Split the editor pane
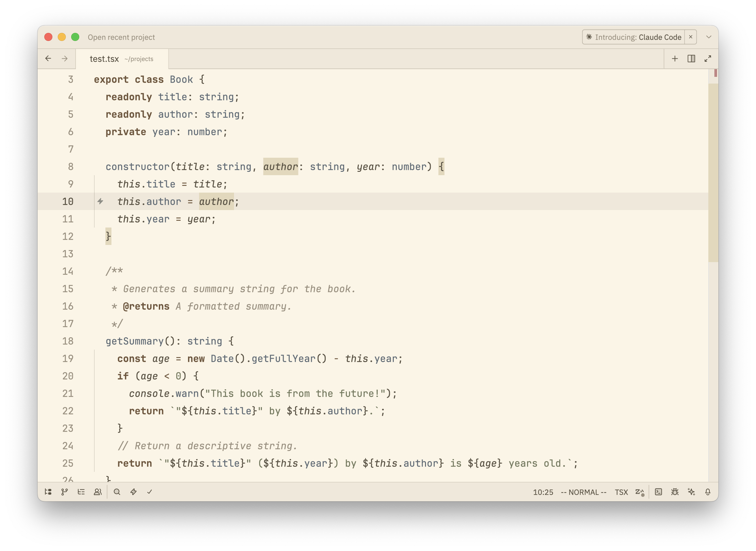 (691, 59)
